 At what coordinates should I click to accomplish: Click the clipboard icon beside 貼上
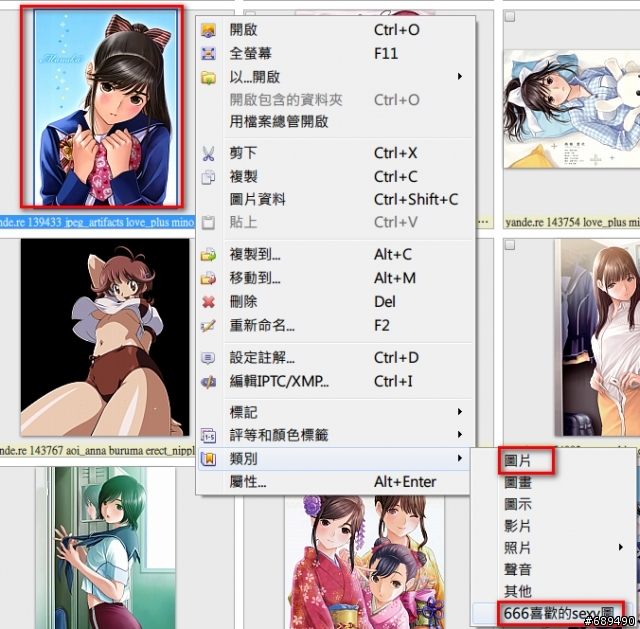pyautogui.click(x=208, y=223)
